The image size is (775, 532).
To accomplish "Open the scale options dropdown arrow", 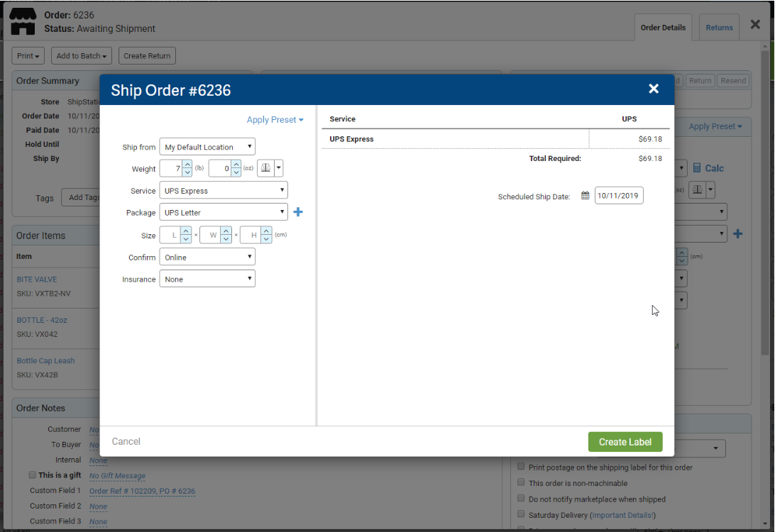I will (278, 169).
